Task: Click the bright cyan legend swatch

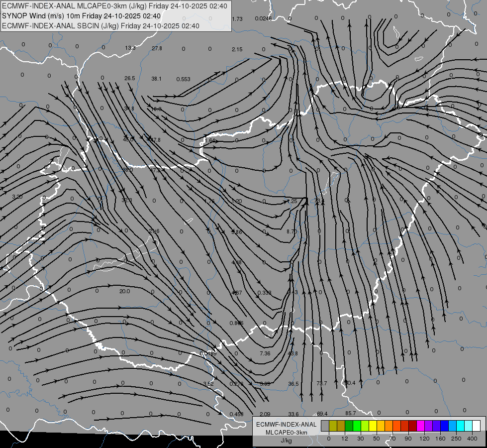Action: 460,426
